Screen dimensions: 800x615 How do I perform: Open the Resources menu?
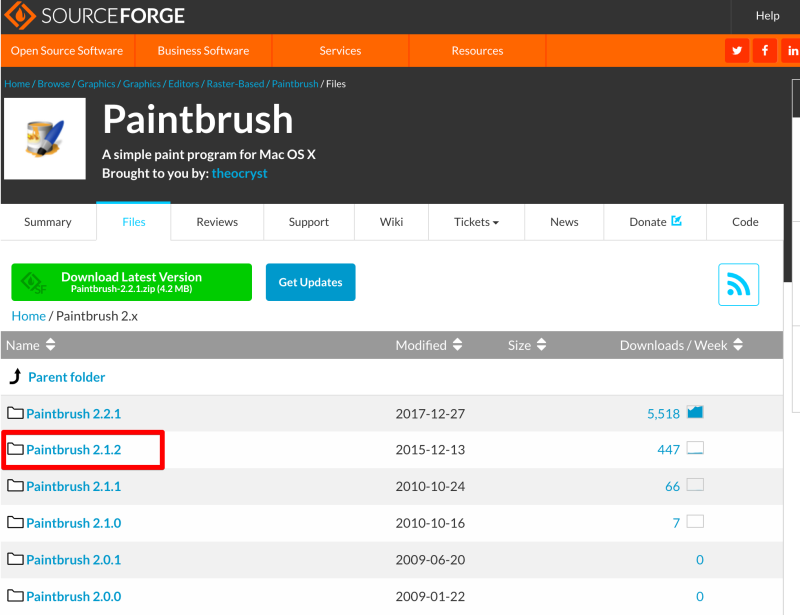click(x=478, y=51)
